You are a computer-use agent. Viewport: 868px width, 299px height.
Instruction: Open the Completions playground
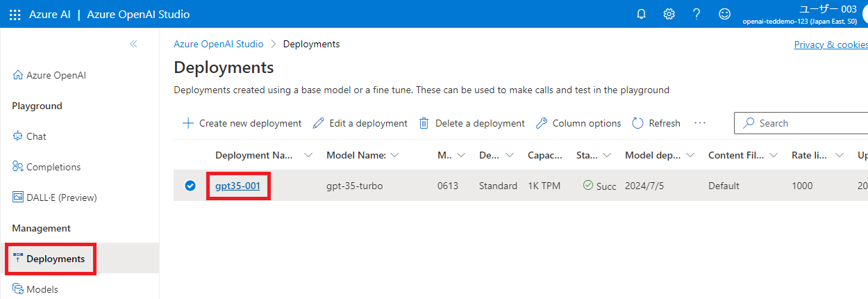pyautogui.click(x=47, y=167)
